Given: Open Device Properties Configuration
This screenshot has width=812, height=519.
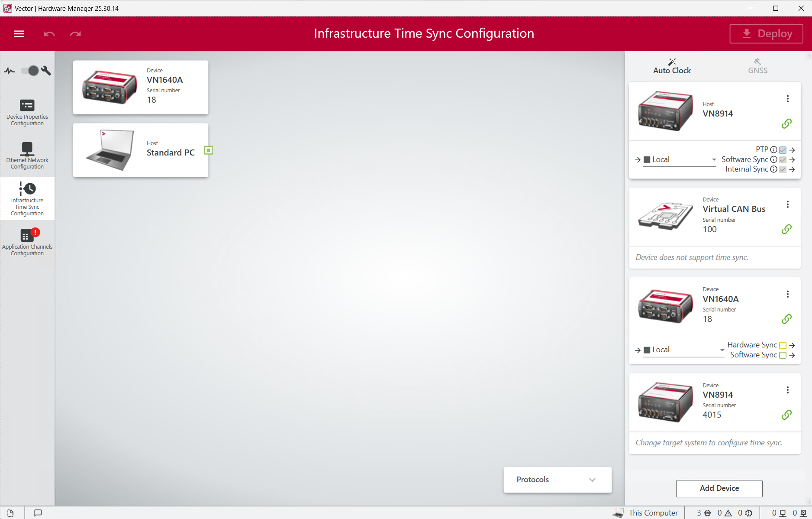Looking at the screenshot, I should (x=27, y=112).
